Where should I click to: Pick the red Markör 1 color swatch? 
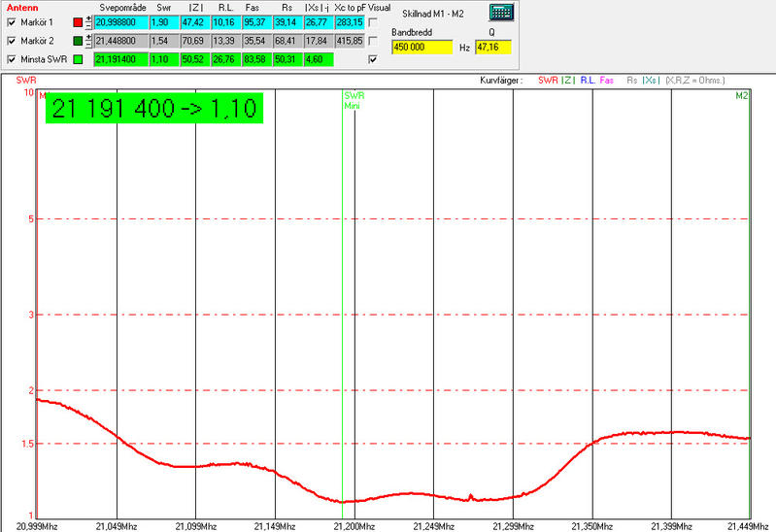click(78, 22)
